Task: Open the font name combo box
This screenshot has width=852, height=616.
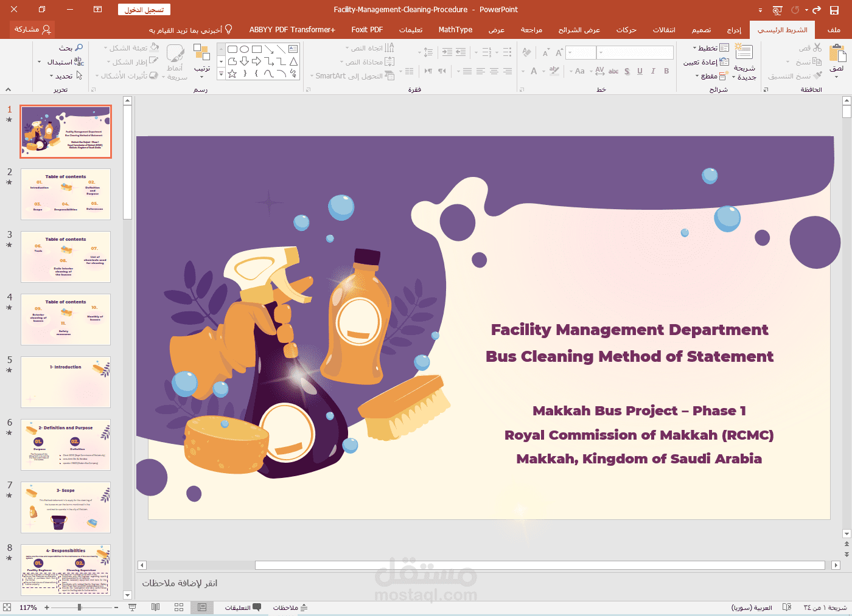Action: 635,53
